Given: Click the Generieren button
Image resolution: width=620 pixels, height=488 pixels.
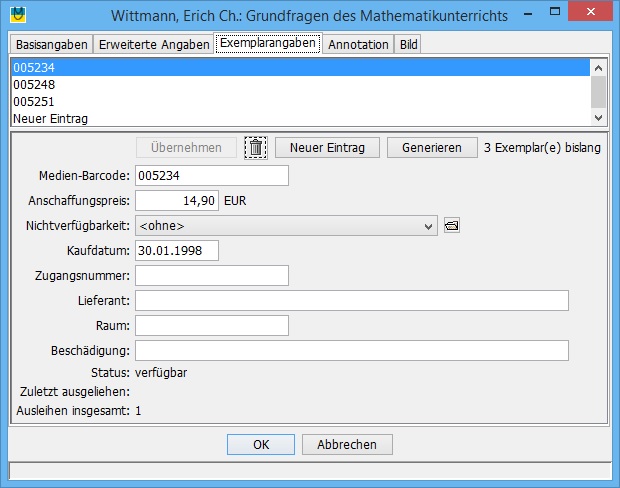Looking at the screenshot, I should [432, 148].
